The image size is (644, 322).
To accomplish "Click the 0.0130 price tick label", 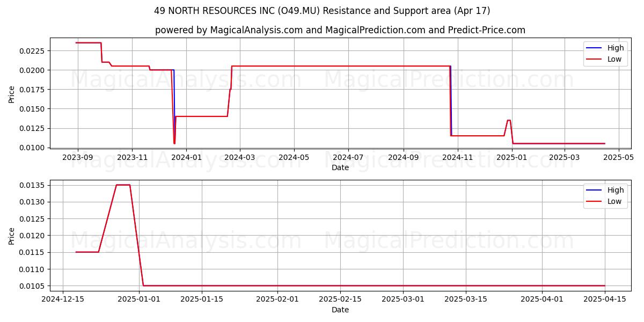I will click(33, 202).
